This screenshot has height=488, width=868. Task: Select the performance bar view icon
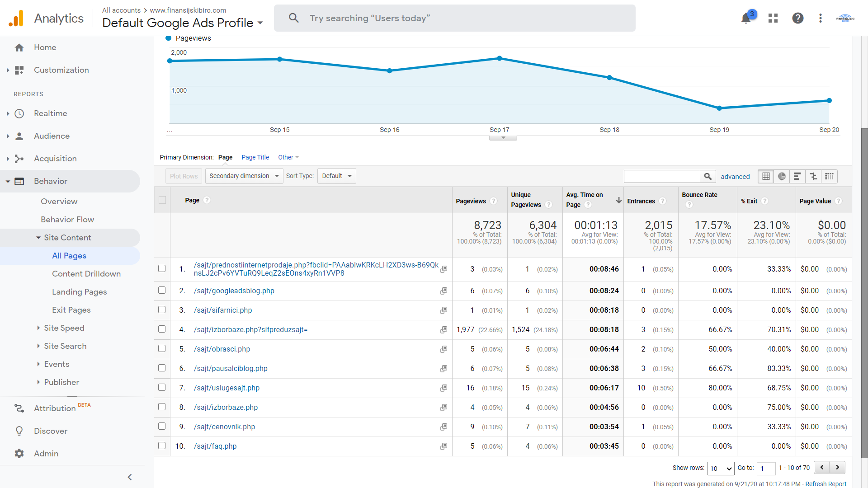point(797,176)
